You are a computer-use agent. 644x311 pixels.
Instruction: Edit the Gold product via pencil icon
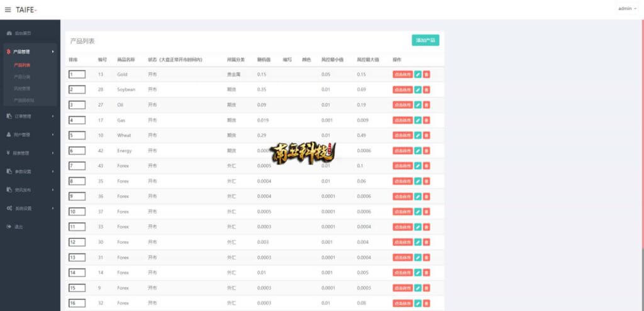(418, 74)
